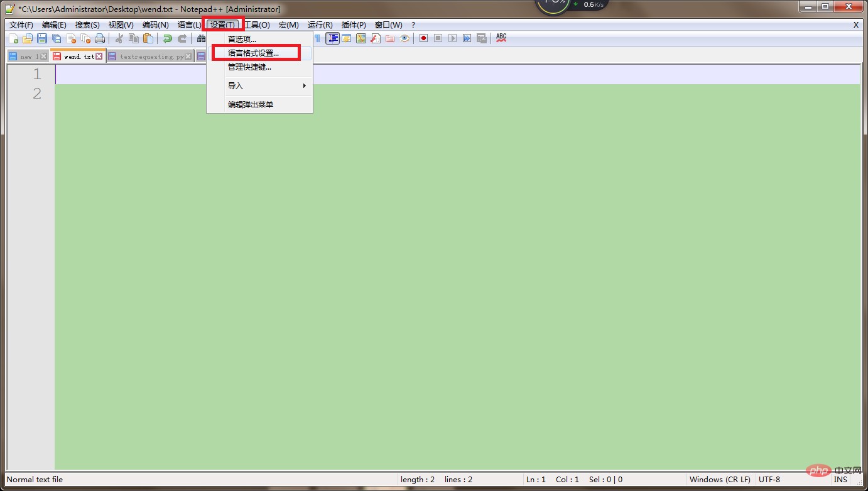The width and height of the screenshot is (868, 491).
Task: Click the green Undo arrow icon
Action: [167, 39]
